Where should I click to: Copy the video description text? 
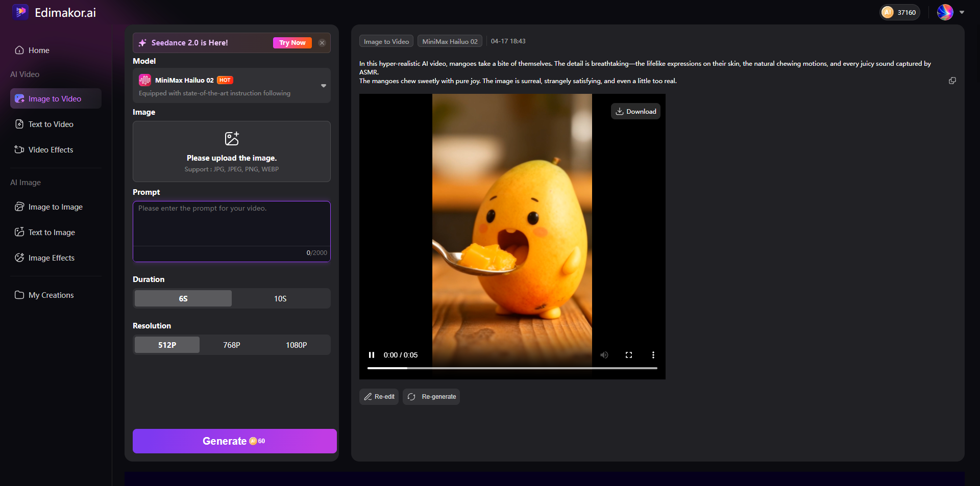click(x=952, y=81)
